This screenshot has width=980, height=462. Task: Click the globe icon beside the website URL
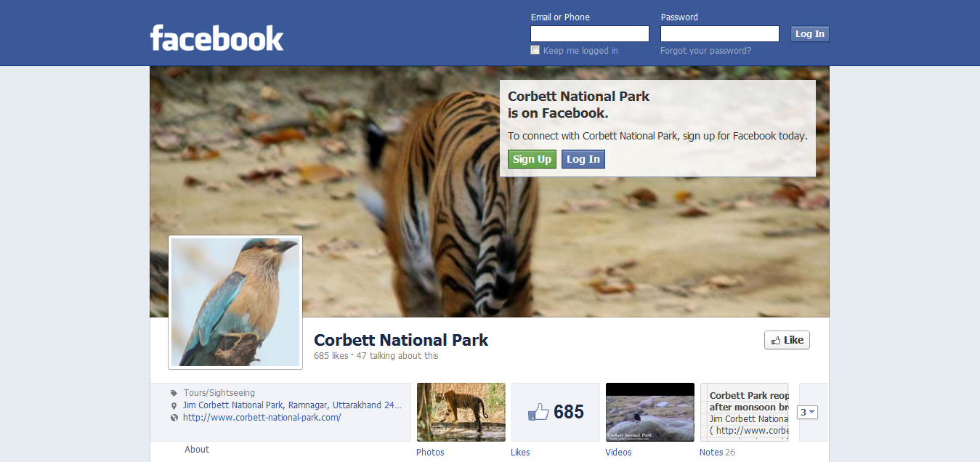coord(174,418)
